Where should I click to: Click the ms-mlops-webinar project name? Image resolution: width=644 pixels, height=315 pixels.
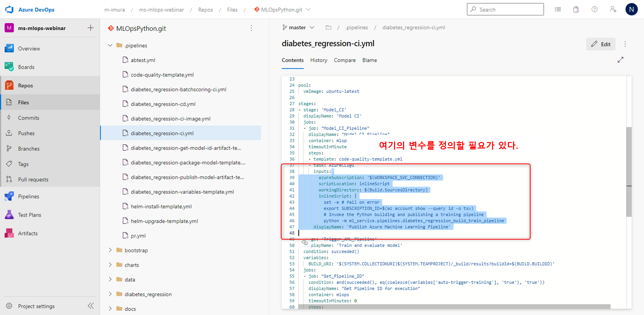[x=42, y=28]
